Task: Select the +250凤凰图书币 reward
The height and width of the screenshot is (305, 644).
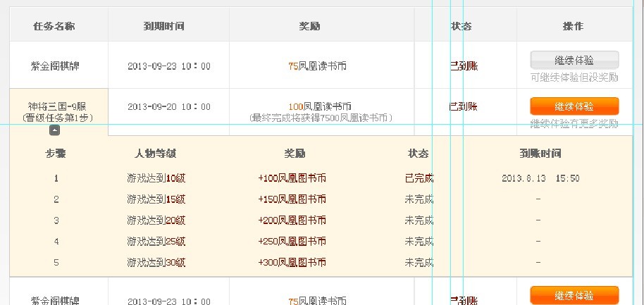Action: [x=292, y=242]
